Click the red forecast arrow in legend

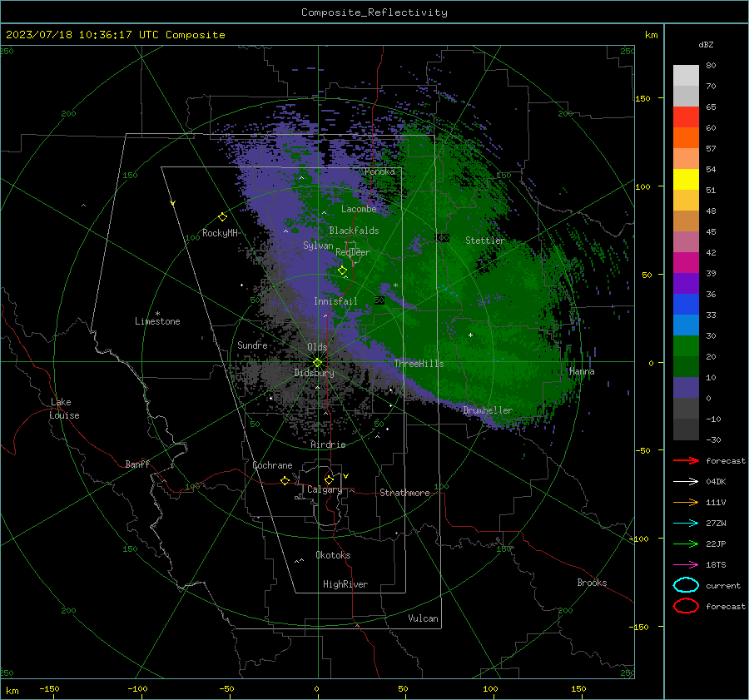coord(686,460)
